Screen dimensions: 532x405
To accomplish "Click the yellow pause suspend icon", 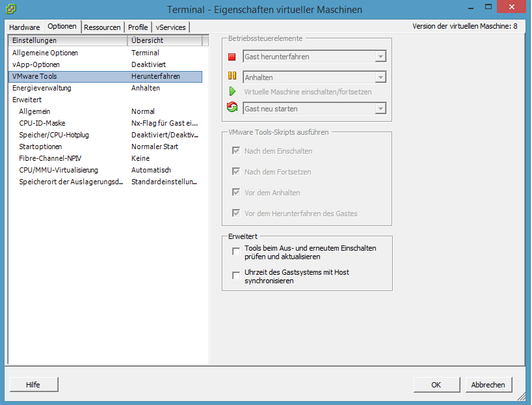I will [x=232, y=76].
